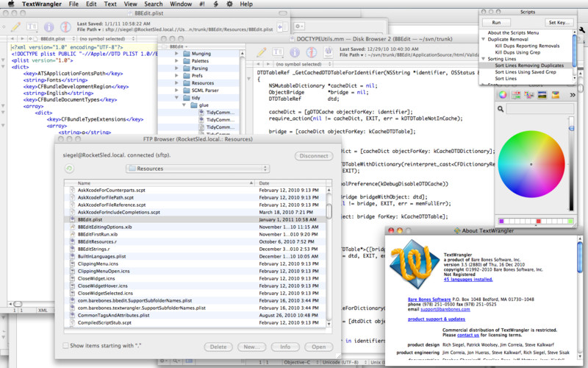This screenshot has height=368, width=588.
Task: Click the Delete button in FTP Browser
Action: 218,347
